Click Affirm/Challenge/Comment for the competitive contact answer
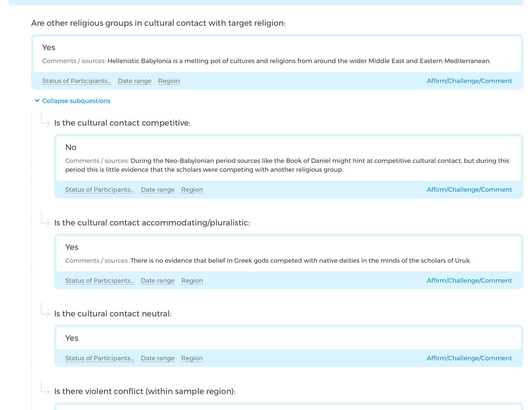This screenshot has height=410, width=532. click(x=469, y=190)
